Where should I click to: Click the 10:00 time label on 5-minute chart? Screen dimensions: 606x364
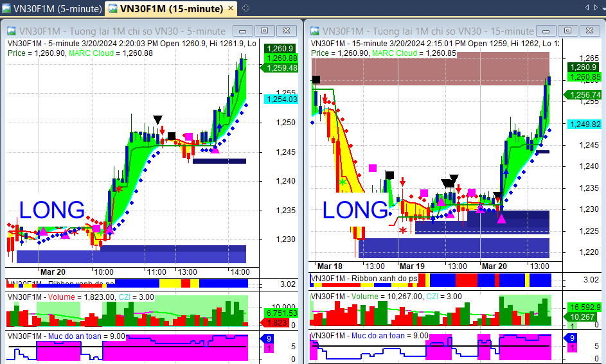104,272
